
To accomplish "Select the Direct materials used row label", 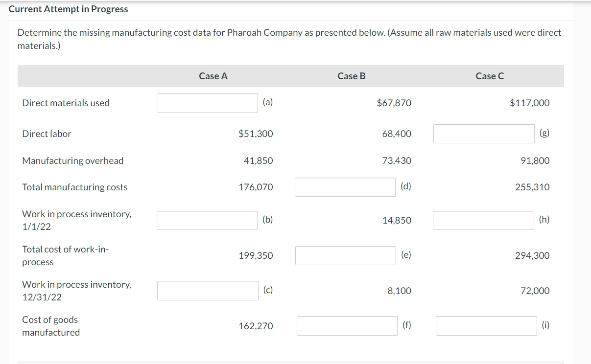I will 65,103.
